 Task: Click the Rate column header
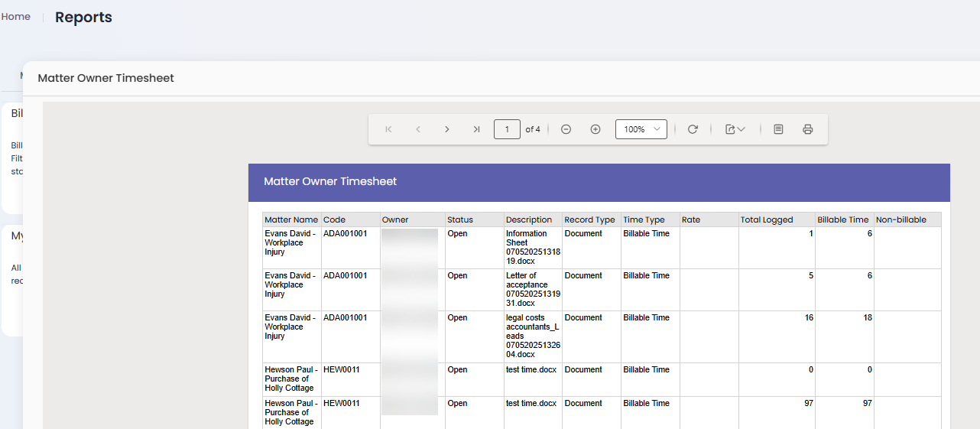[x=709, y=219]
